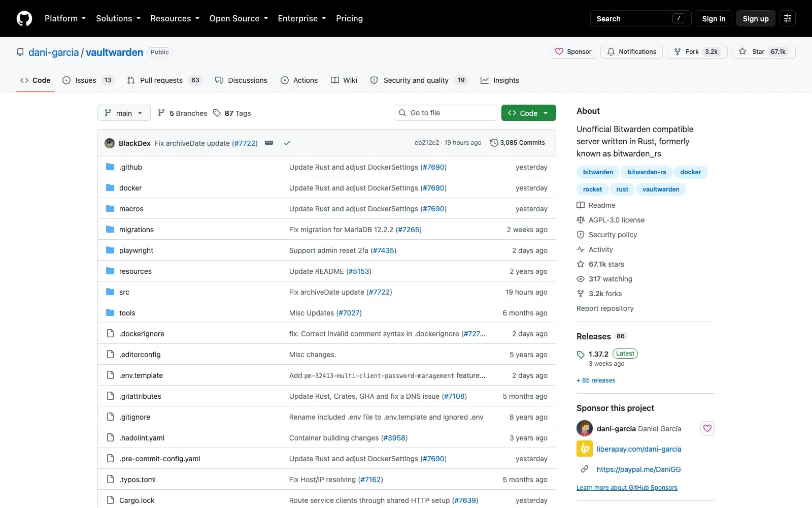The height and width of the screenshot is (508, 812).
Task: Open the resources folder icon
Action: 110,271
